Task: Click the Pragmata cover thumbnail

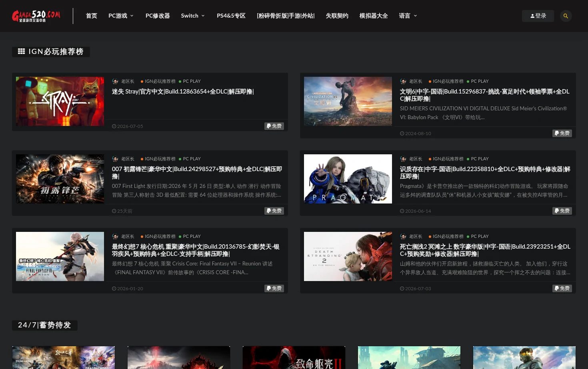Action: point(348,179)
